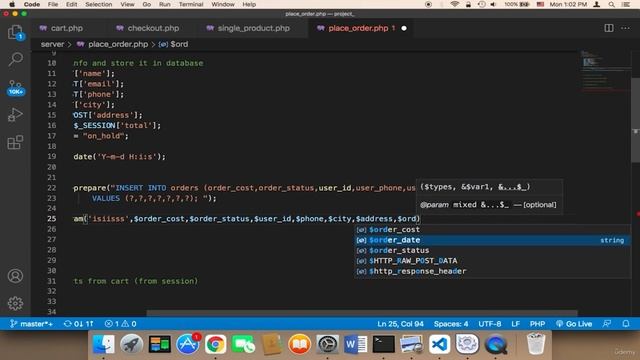
Task: Place cursor on line 22 prepare statement
Action: [x=244, y=188]
